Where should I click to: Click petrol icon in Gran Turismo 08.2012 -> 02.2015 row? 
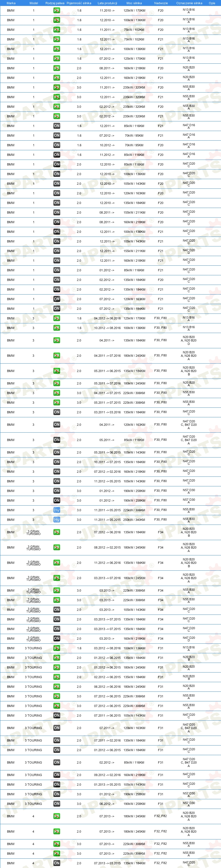point(57,547)
